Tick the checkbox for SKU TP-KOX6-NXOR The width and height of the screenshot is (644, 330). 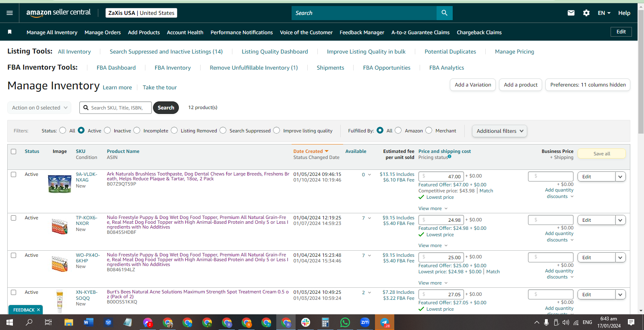pyautogui.click(x=14, y=218)
